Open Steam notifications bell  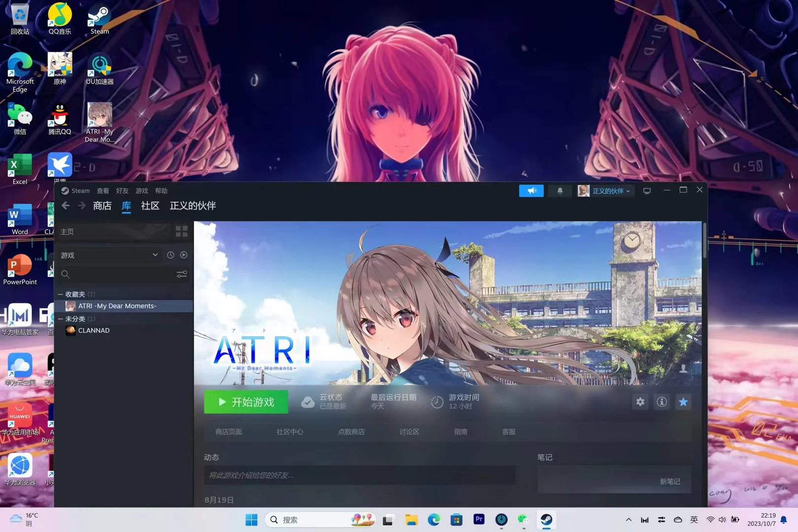[560, 191]
